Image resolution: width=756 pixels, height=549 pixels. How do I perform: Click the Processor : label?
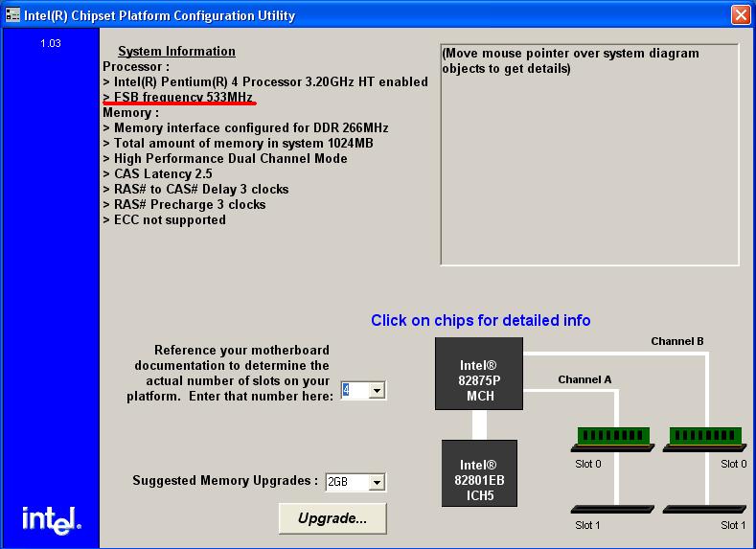point(136,66)
